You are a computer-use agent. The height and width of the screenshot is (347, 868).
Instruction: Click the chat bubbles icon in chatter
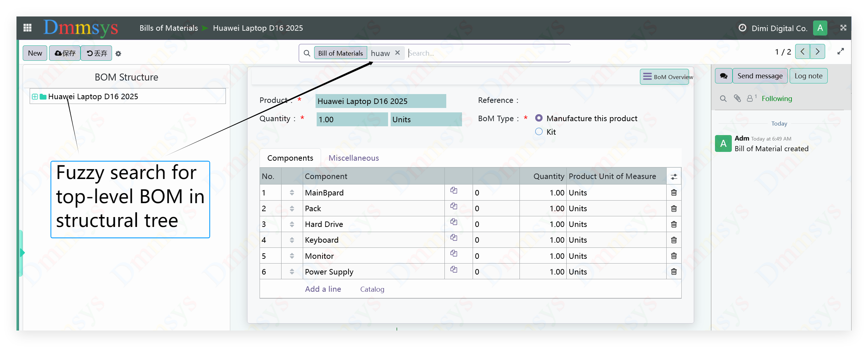[x=723, y=76]
